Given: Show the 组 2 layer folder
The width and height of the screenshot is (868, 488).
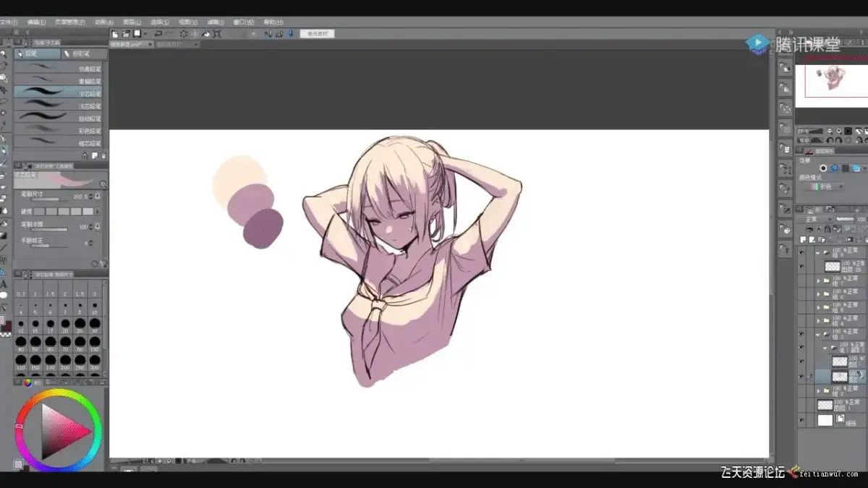Looking at the screenshot, I should (801, 390).
